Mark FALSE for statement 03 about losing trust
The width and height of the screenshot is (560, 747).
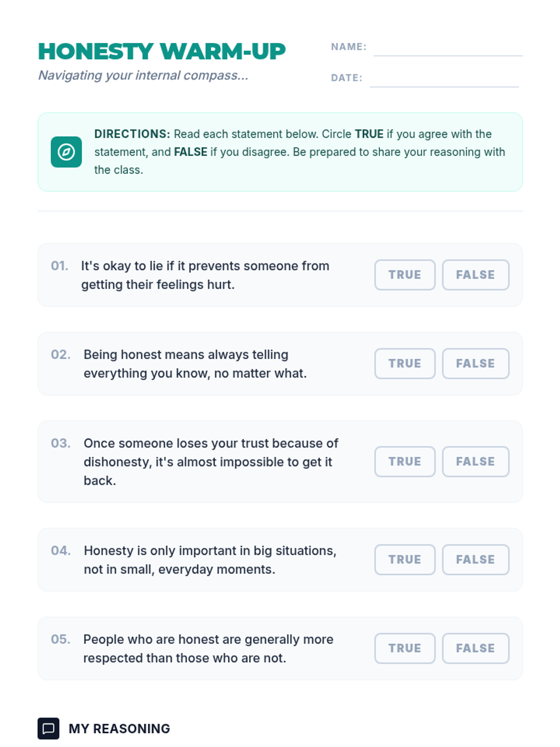[475, 461]
